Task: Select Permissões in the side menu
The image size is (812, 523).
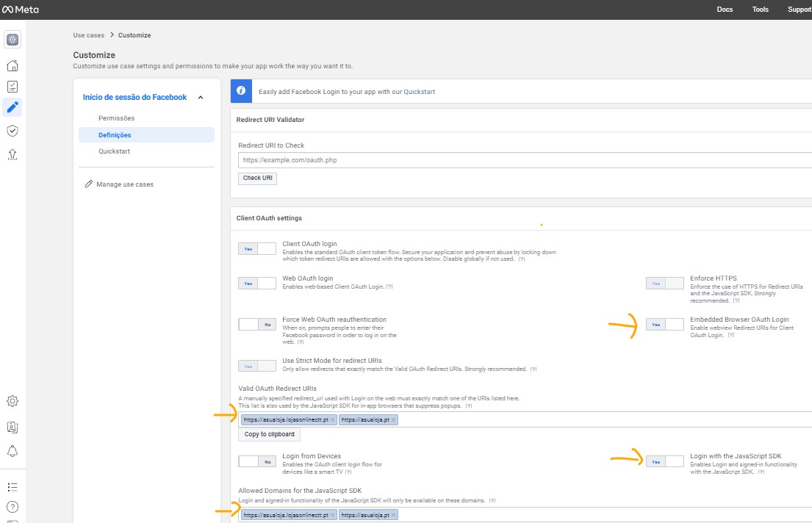Action: pos(116,118)
